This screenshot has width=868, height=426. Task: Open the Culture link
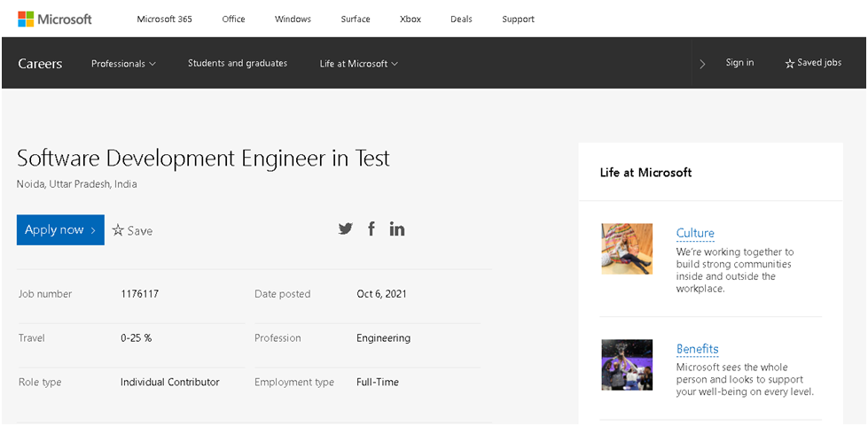695,233
